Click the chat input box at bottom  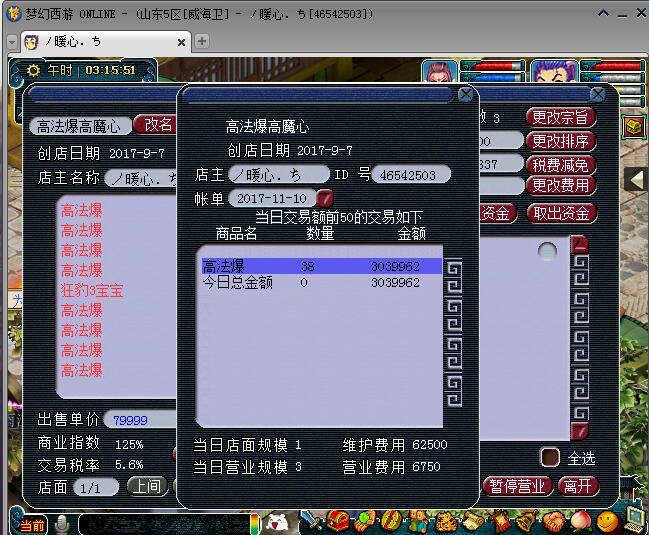coord(165,525)
